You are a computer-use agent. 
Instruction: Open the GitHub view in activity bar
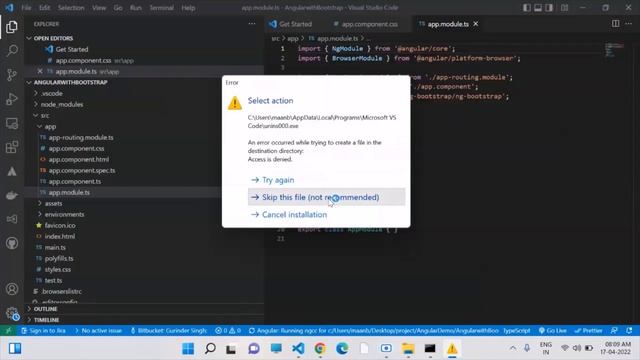[x=12, y=243]
